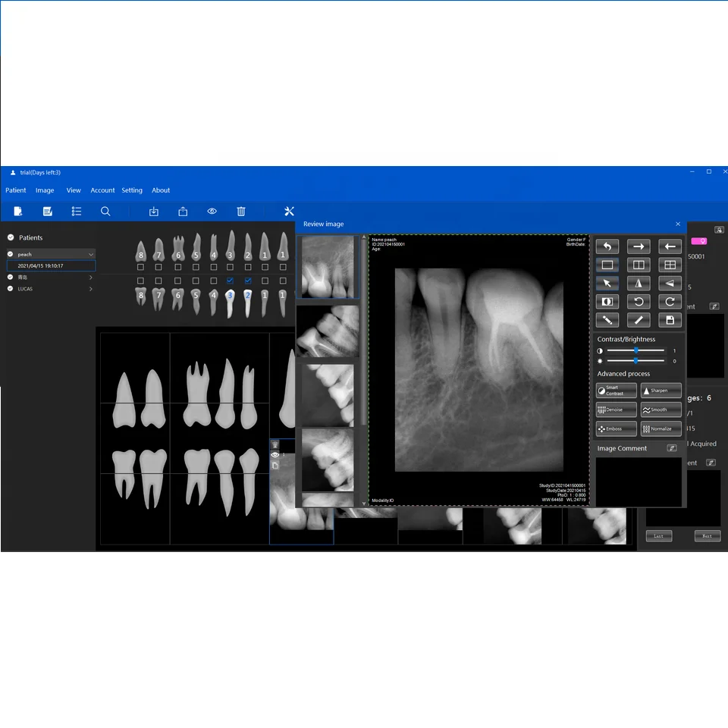Image resolution: width=728 pixels, height=728 pixels.
Task: Click the Emboss button
Action: 616,428
